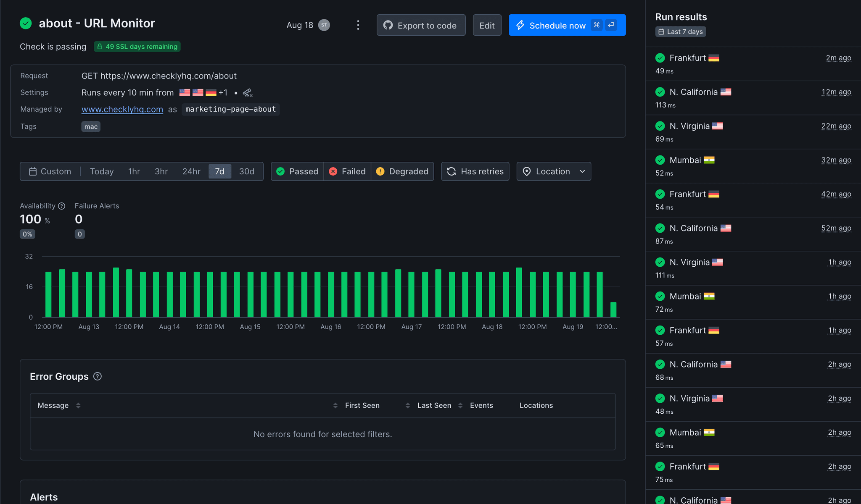Toggle the Passed status filter
This screenshot has height=504, width=861.
click(297, 171)
